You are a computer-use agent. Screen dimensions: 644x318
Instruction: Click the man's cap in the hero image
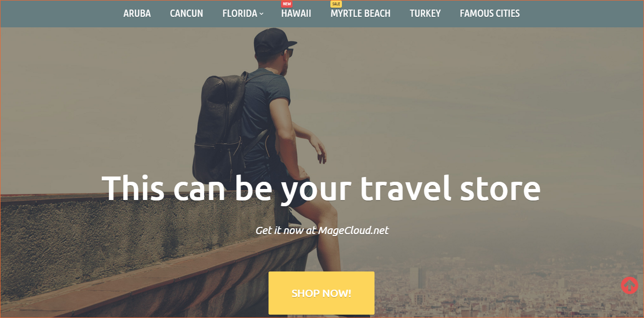[273, 39]
